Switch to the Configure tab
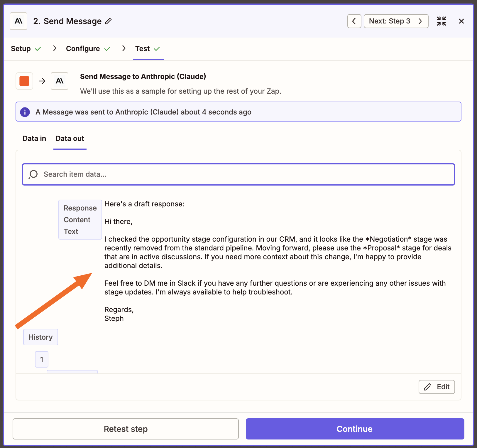477x448 pixels. pyautogui.click(x=88, y=49)
